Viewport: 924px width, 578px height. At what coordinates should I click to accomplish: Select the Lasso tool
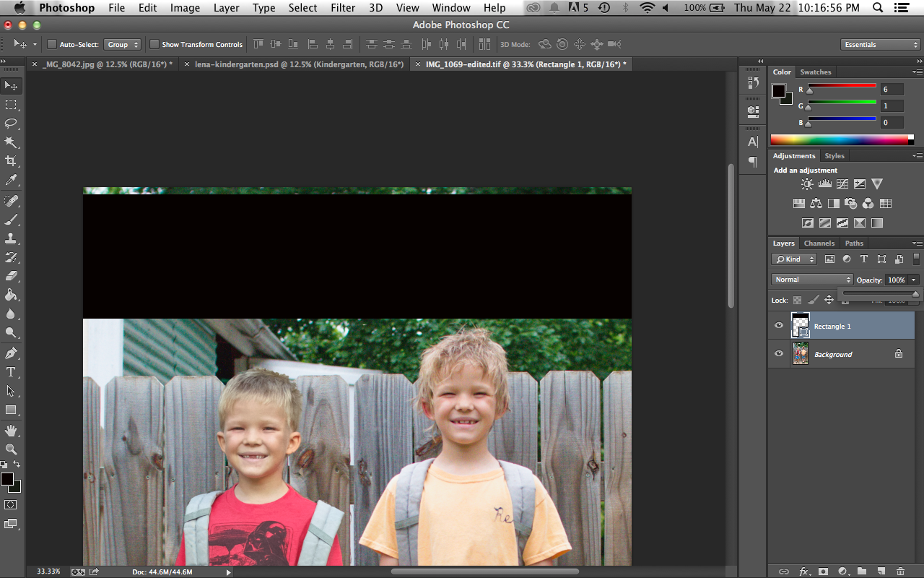click(x=11, y=123)
